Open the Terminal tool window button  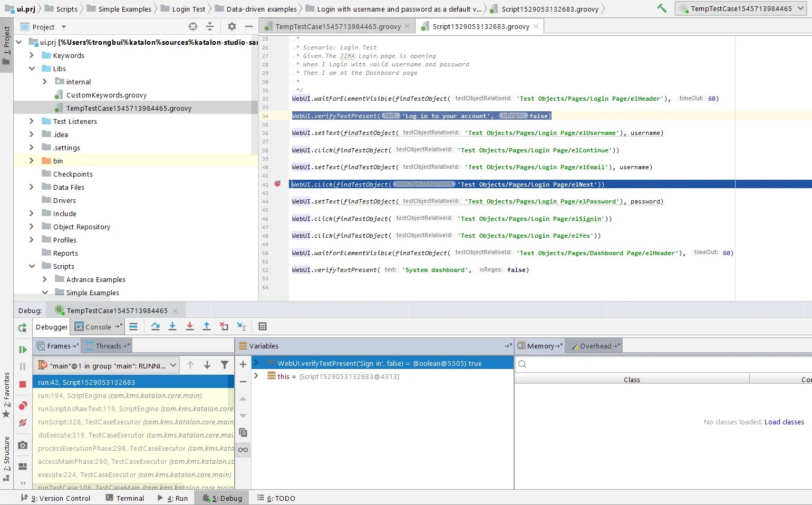(125, 498)
